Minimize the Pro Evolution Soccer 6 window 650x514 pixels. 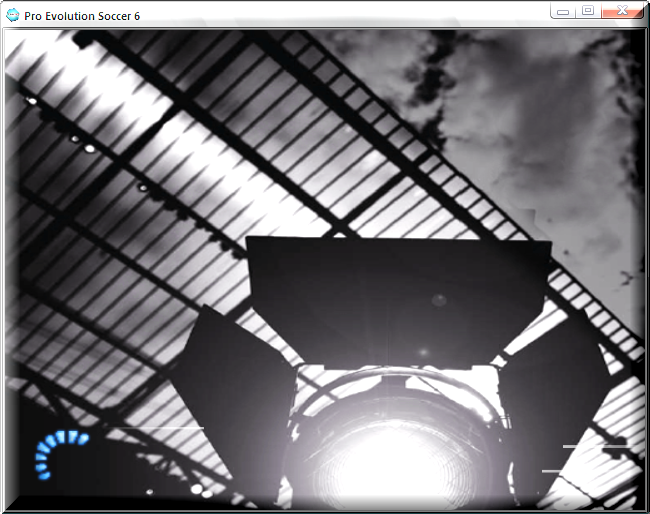563,11
